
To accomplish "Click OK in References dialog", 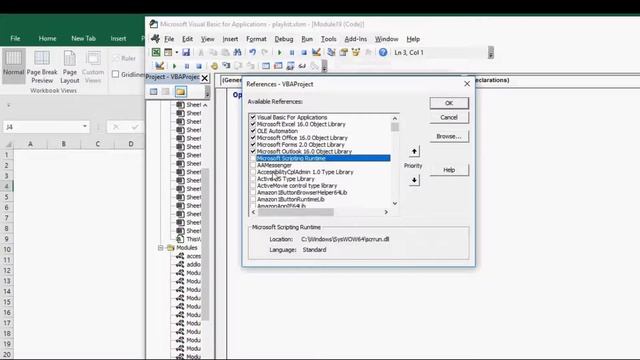I will (x=449, y=103).
